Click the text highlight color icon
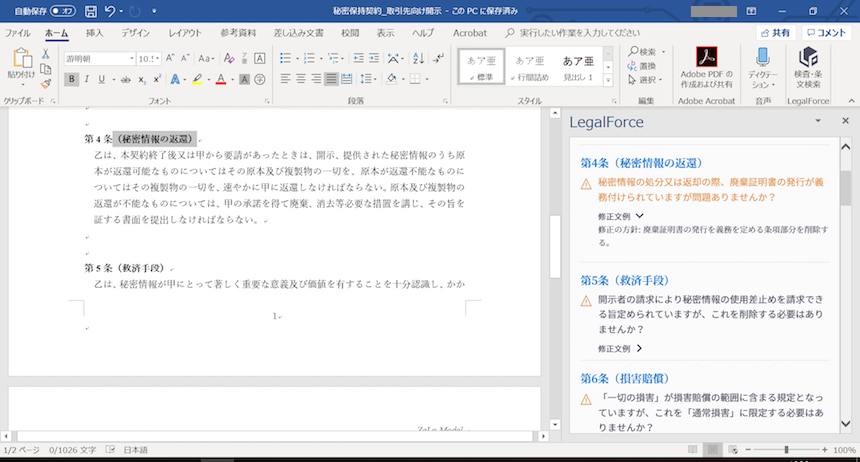 click(x=197, y=79)
